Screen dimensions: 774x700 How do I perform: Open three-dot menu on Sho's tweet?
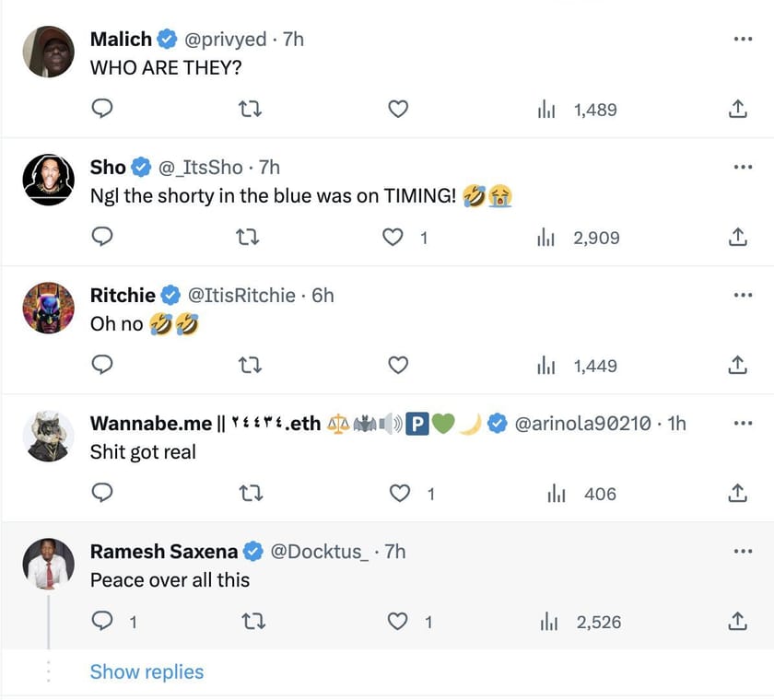click(x=743, y=168)
